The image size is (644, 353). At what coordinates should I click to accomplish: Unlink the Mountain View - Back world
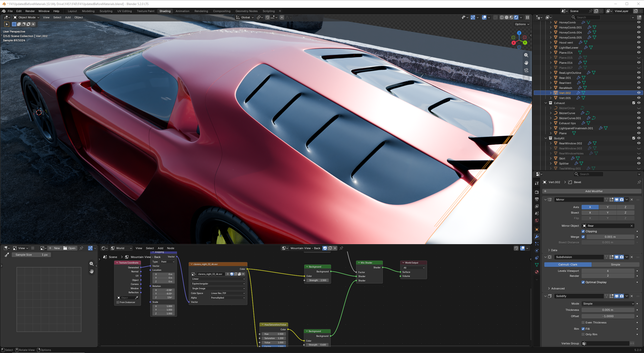335,248
